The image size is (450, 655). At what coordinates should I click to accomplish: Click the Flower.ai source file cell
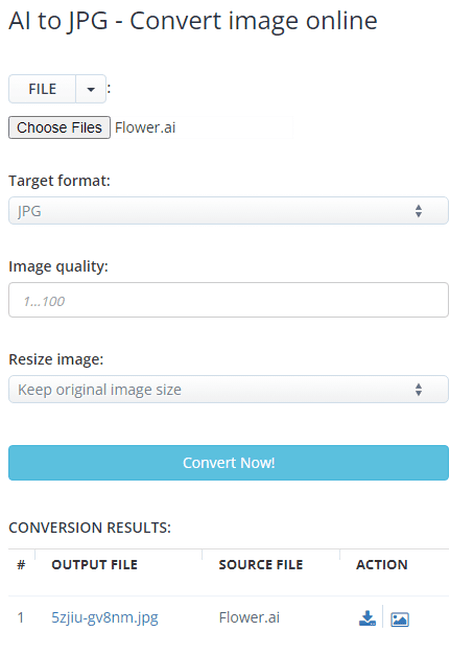point(249,617)
